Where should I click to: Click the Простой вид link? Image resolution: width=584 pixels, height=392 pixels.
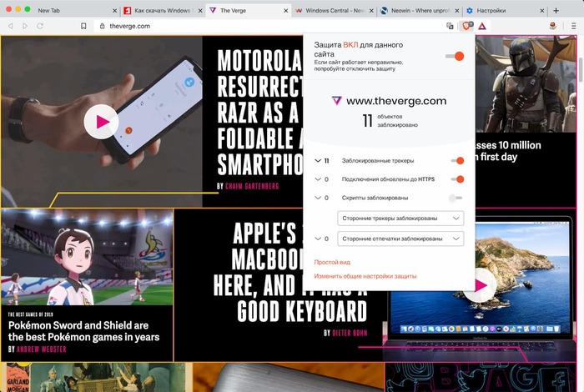(x=332, y=262)
